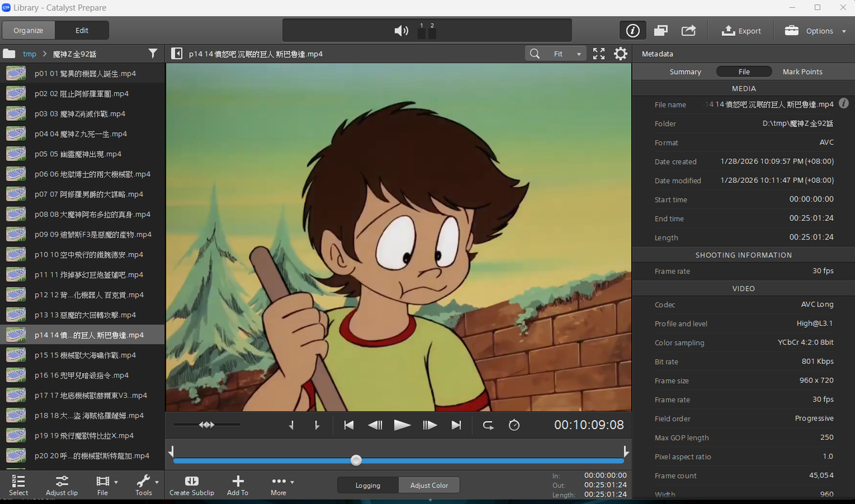This screenshot has height=504, width=855.
Task: Click Create Subclip
Action: (192, 485)
